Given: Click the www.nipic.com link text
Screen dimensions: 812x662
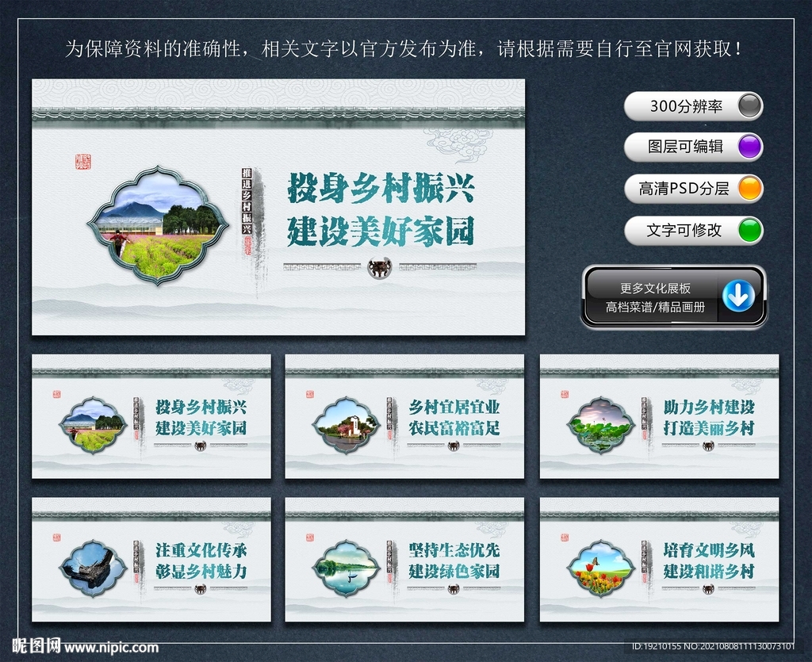Looking at the screenshot, I should pyautogui.click(x=111, y=648).
